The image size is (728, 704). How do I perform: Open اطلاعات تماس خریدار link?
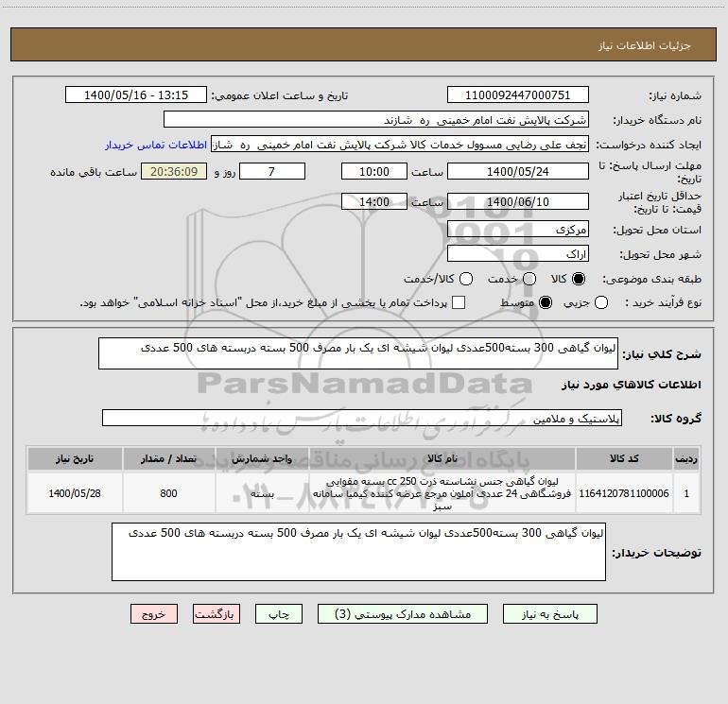pos(156,145)
